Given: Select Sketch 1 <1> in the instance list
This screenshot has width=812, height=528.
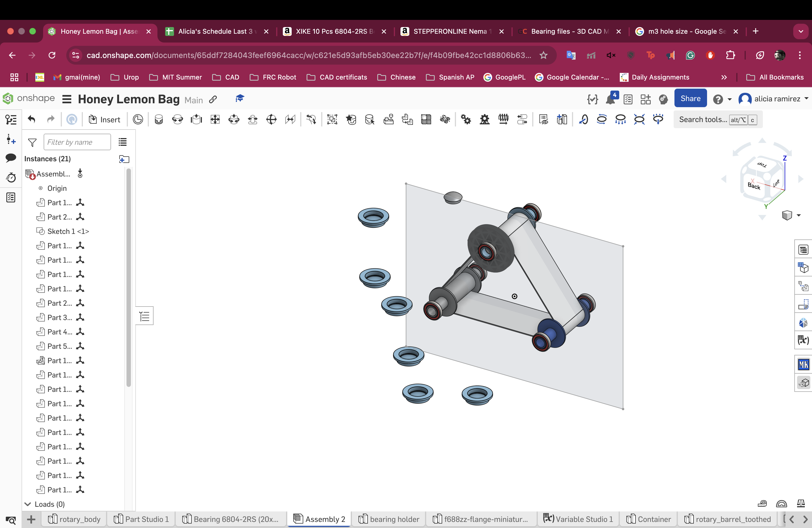Looking at the screenshot, I should pos(68,231).
